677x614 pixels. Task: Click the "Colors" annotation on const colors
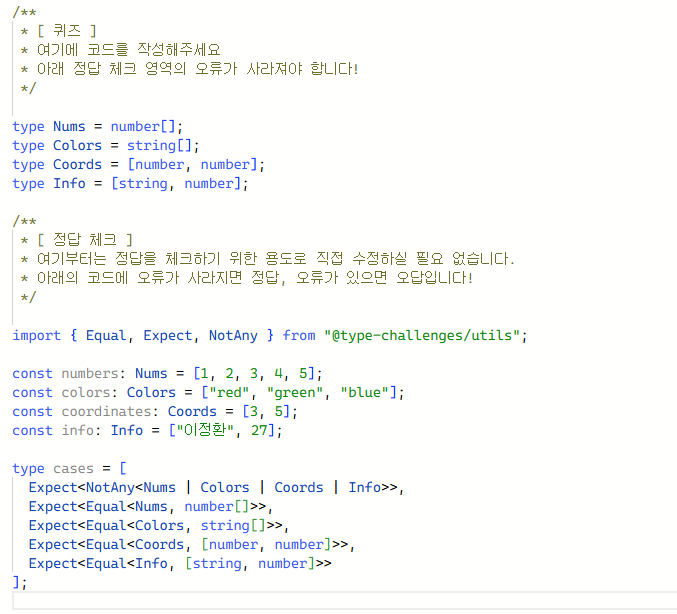[151, 392]
